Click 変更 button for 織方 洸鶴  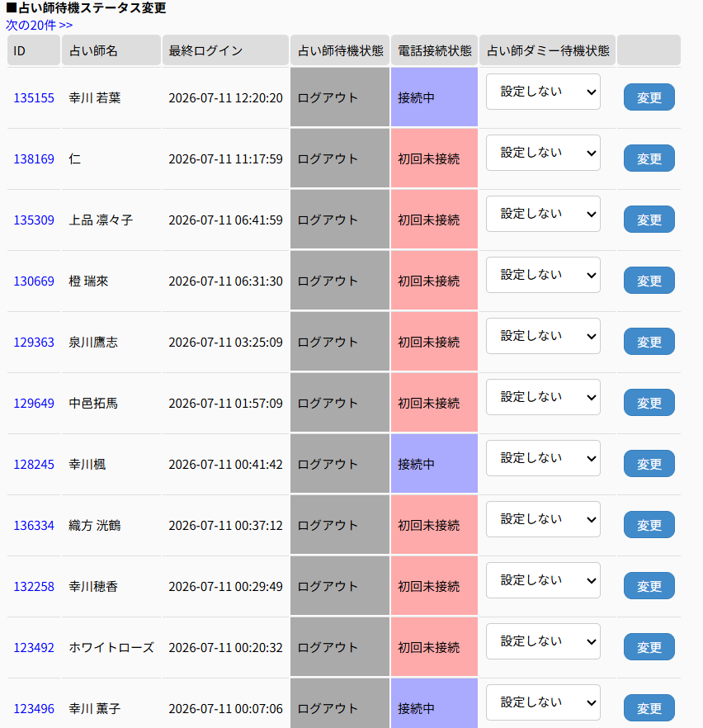click(649, 525)
